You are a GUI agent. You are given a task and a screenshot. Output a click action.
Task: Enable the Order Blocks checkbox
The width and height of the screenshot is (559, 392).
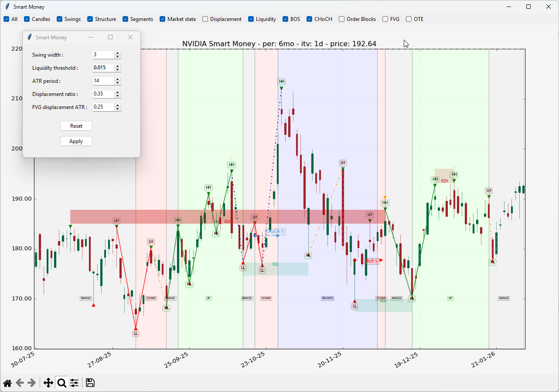[x=342, y=19]
